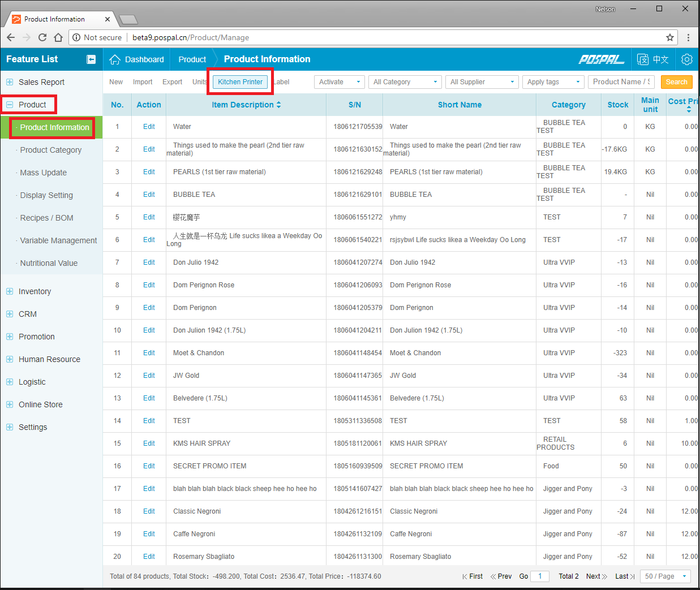
Task: Edit the Classic Negroni row
Action: click(149, 511)
